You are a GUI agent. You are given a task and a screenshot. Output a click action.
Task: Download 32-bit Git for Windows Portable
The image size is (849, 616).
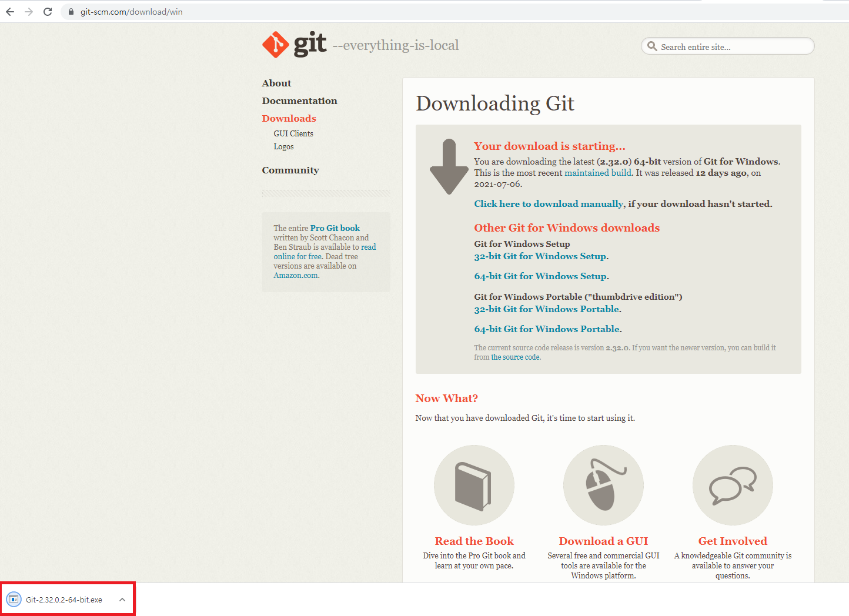click(x=547, y=309)
